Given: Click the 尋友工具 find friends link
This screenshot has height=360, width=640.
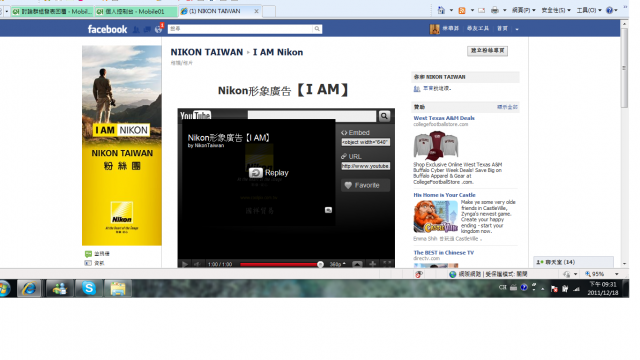Looking at the screenshot, I should (x=478, y=29).
